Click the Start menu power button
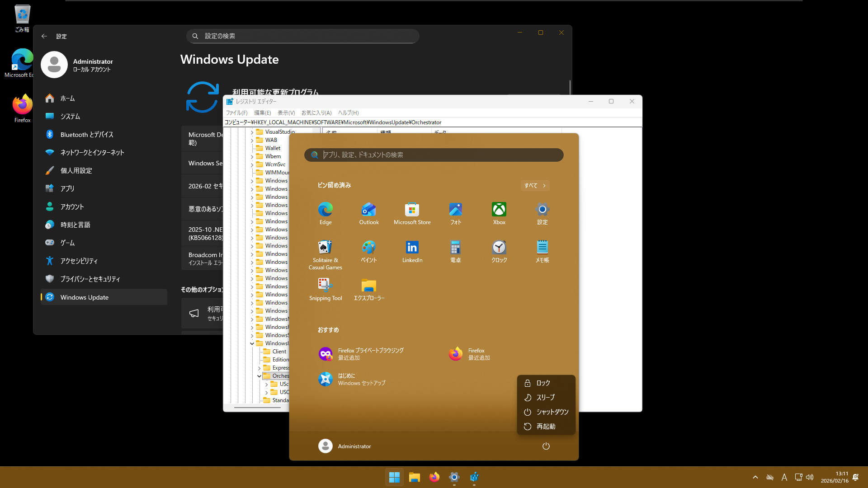 [546, 446]
